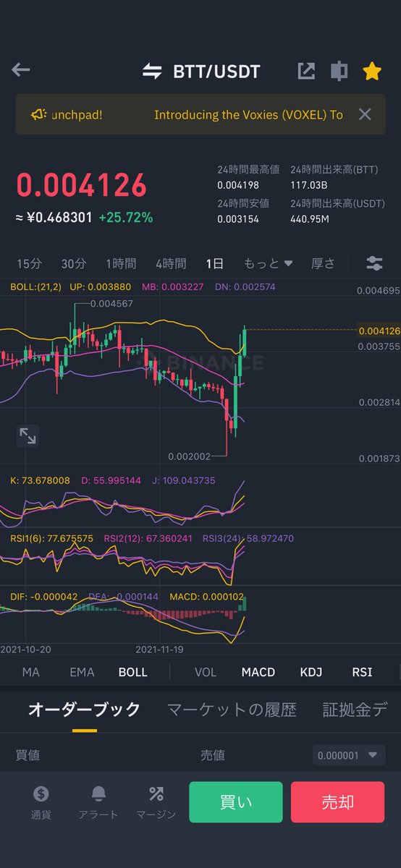Open the 0.000001 precision dropdown
Image resolution: width=401 pixels, height=868 pixels.
(x=349, y=755)
